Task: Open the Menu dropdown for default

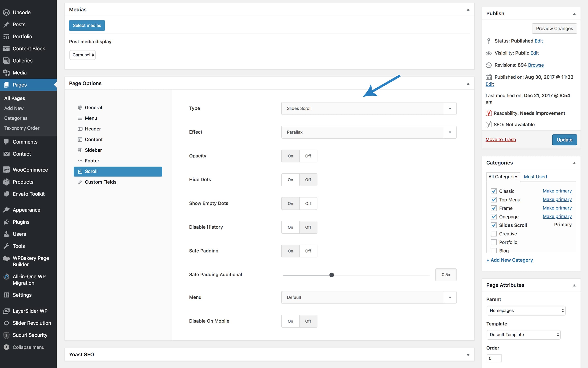Action: pos(450,297)
